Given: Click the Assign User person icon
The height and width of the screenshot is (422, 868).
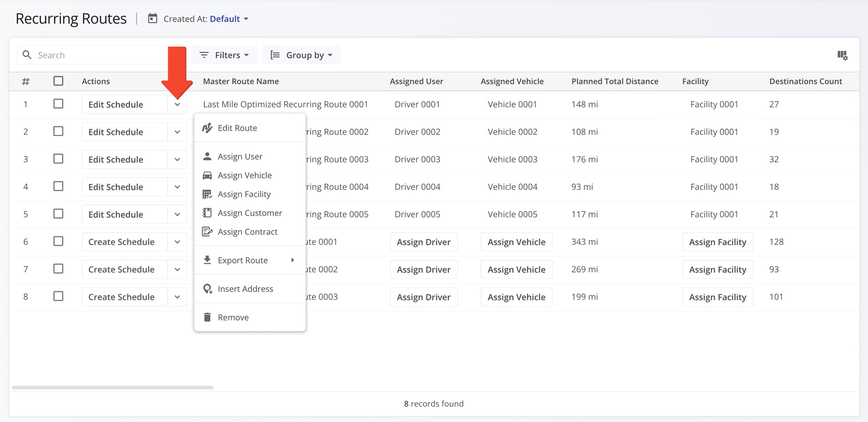Looking at the screenshot, I should tap(207, 156).
